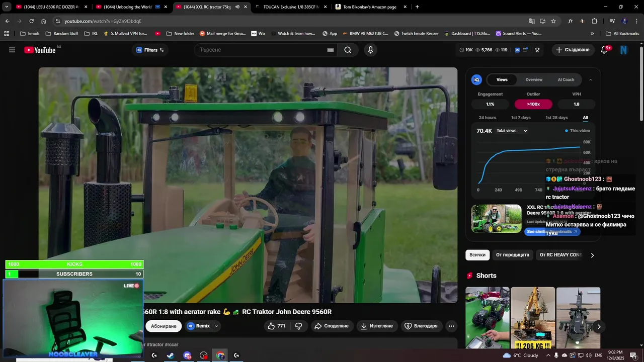Open Chrome media controls icon
This screenshot has width=644, height=362.
[x=612, y=21]
